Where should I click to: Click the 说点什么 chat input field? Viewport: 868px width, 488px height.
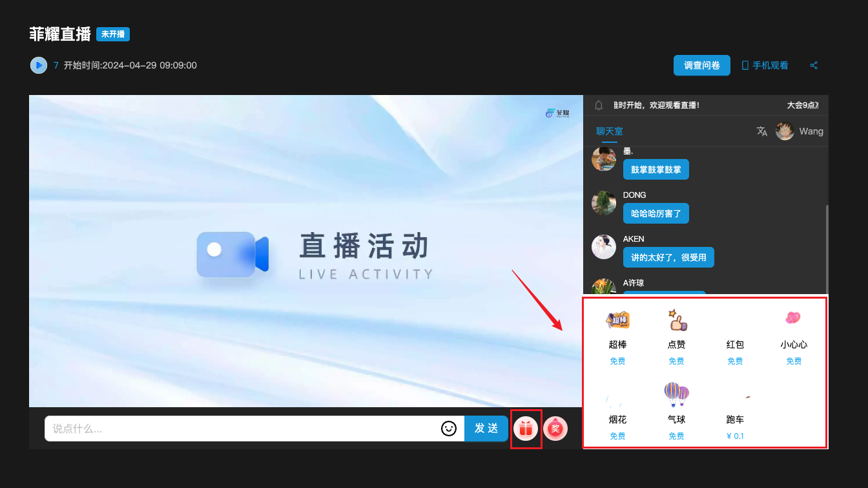[242, 428]
